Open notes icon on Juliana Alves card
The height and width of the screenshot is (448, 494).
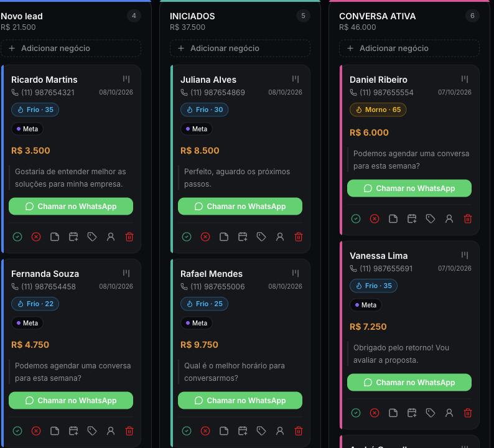pyautogui.click(x=224, y=236)
